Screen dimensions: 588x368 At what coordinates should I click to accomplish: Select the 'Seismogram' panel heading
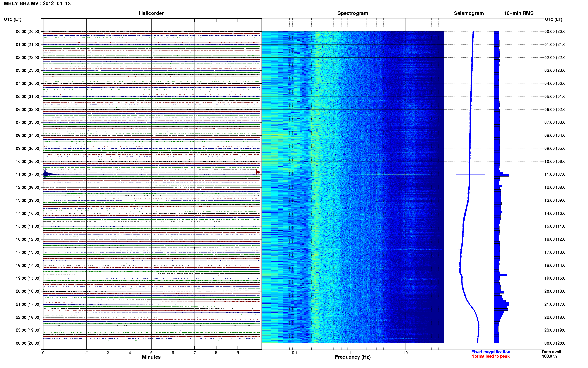tap(469, 13)
